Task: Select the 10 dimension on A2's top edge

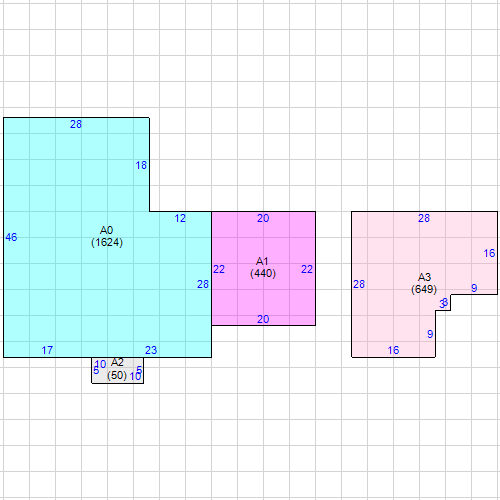Action: point(100,364)
